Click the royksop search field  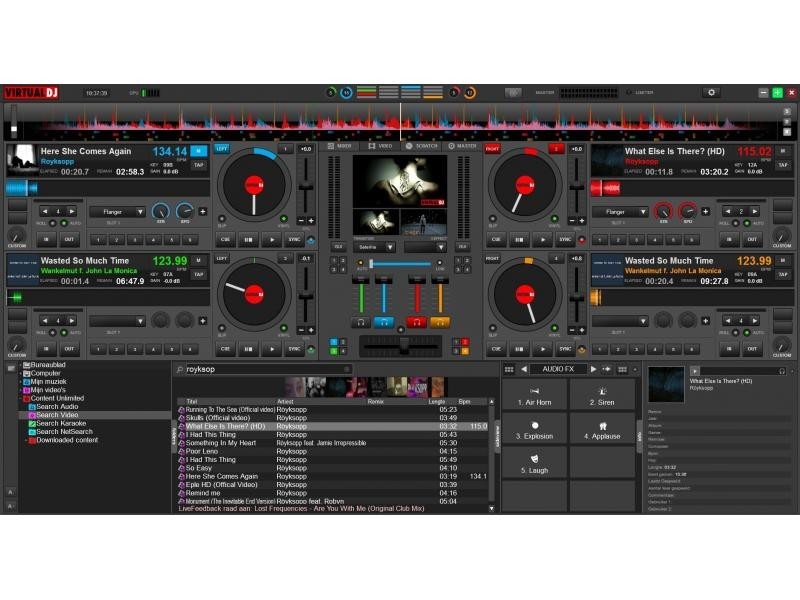point(268,369)
